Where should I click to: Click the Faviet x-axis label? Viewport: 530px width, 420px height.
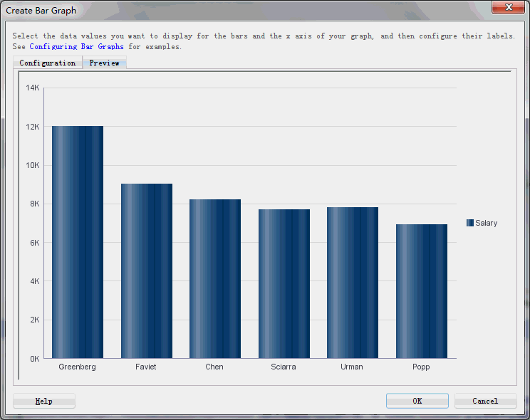point(146,367)
